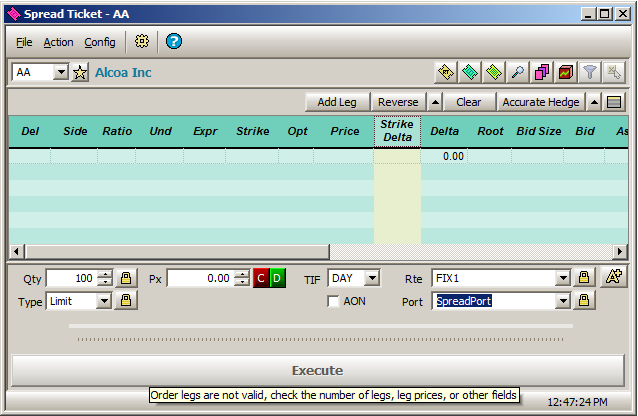Enable the AON checkbox
This screenshot has height=416, width=638.
click(x=333, y=302)
